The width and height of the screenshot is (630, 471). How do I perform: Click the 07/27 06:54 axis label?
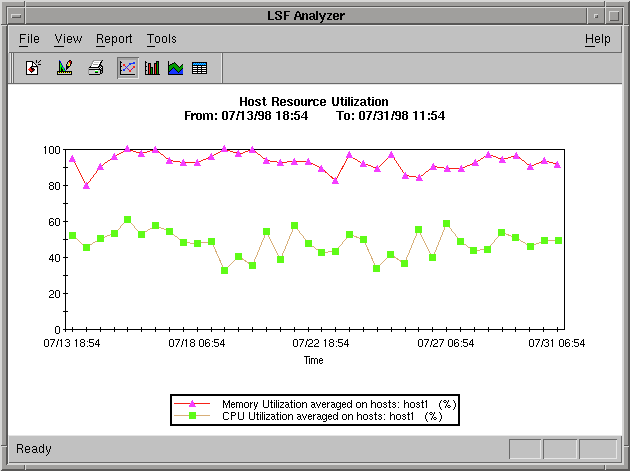tap(446, 343)
